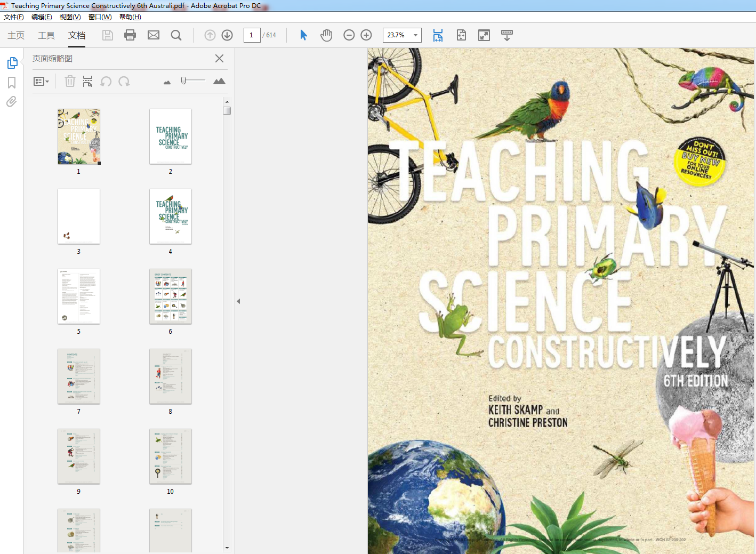Open bookmarks sidebar icon
The width and height of the screenshot is (756, 554).
12,83
